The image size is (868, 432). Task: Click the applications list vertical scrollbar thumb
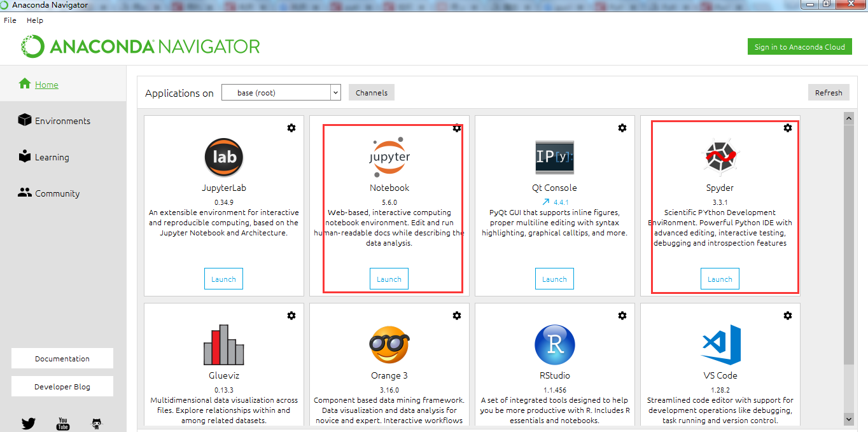tap(848, 245)
